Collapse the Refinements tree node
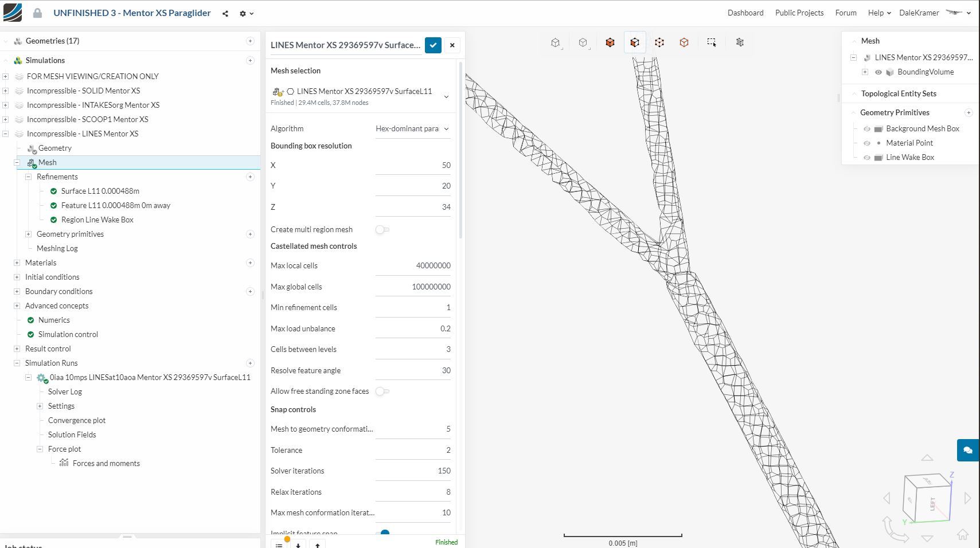 (28, 177)
